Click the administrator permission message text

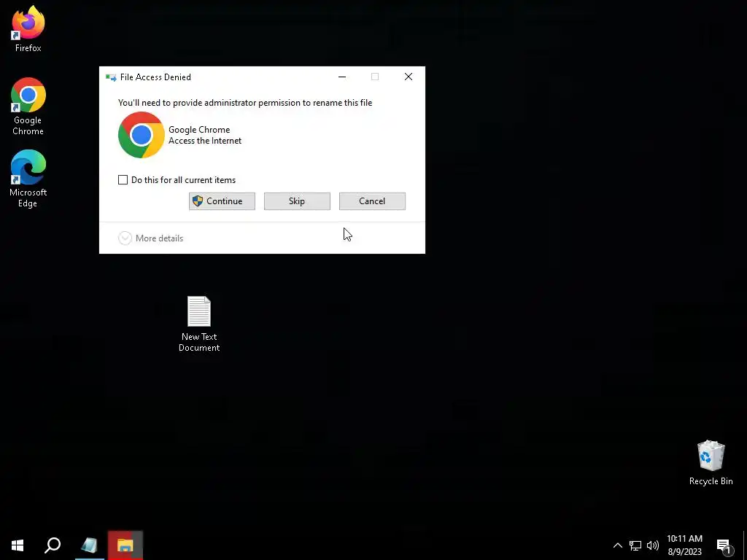tap(245, 103)
